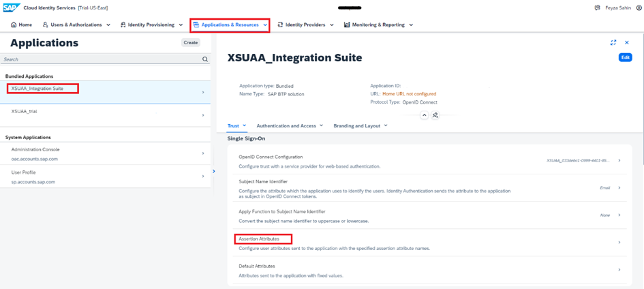
Task: Select XSUAA_trial application
Action: (105, 115)
